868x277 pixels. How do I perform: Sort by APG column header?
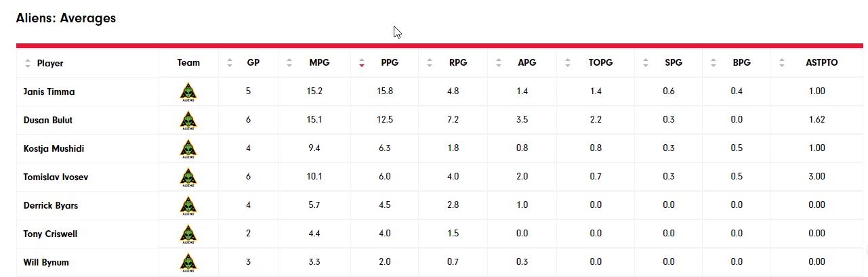click(526, 63)
